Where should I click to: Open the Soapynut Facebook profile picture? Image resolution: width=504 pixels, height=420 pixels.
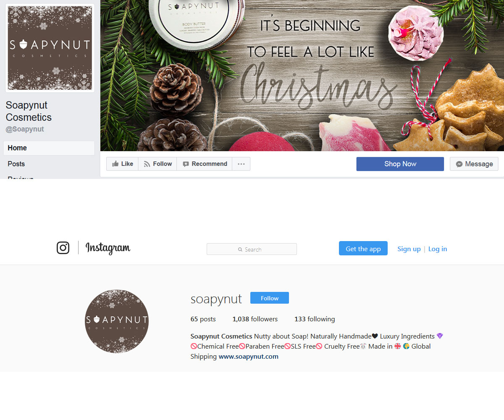(x=50, y=48)
